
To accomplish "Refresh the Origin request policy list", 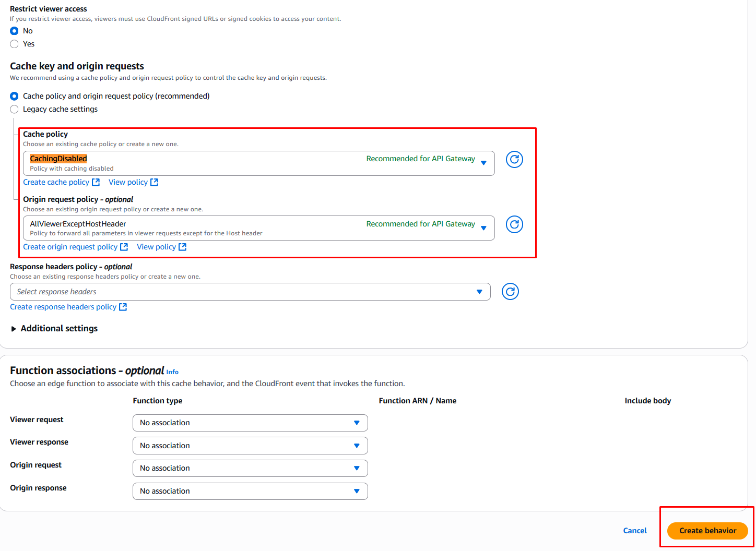I will 514,224.
